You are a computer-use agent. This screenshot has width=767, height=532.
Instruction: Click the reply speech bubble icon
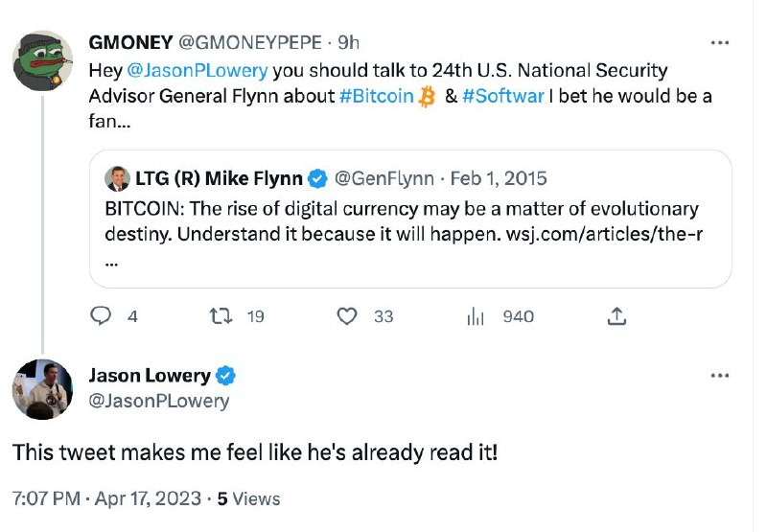point(101,316)
